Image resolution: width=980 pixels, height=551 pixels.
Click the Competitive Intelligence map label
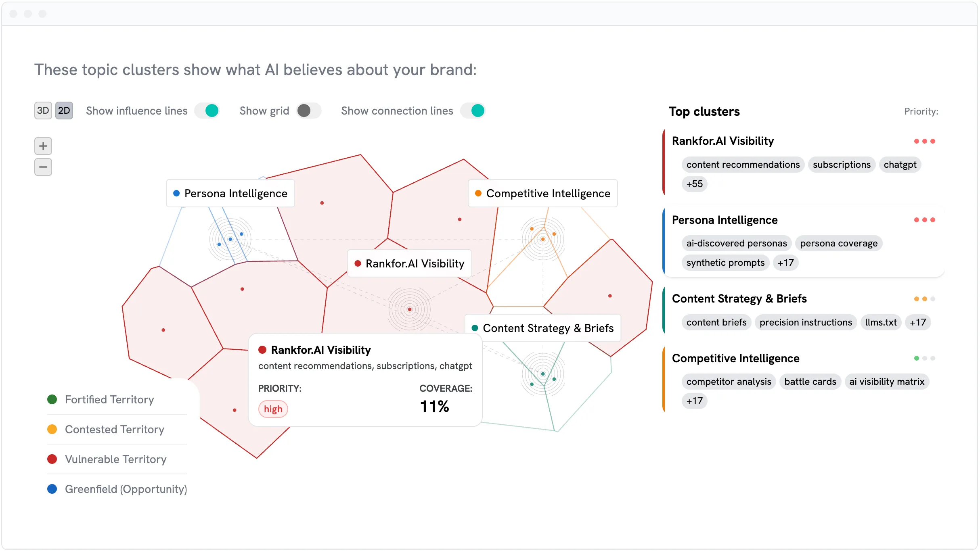[x=542, y=194]
